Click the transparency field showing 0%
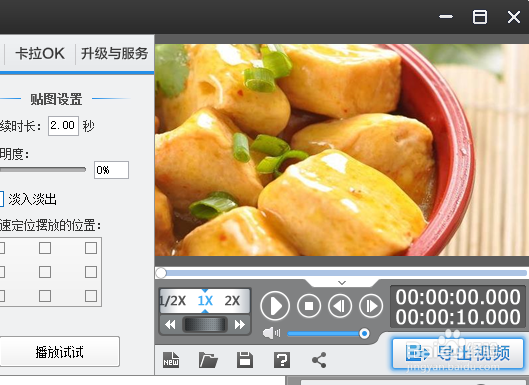Screen dimensions: 529x385 (111, 170)
